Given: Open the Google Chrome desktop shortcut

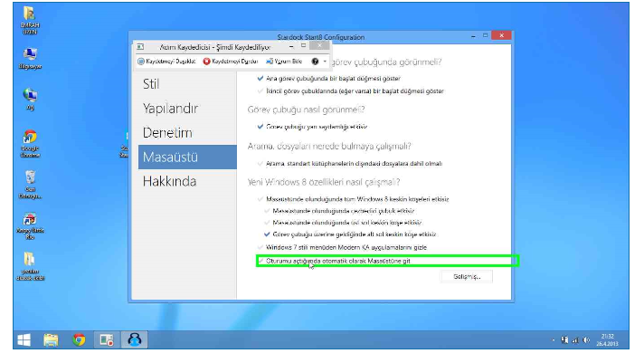Looking at the screenshot, I should [30, 144].
